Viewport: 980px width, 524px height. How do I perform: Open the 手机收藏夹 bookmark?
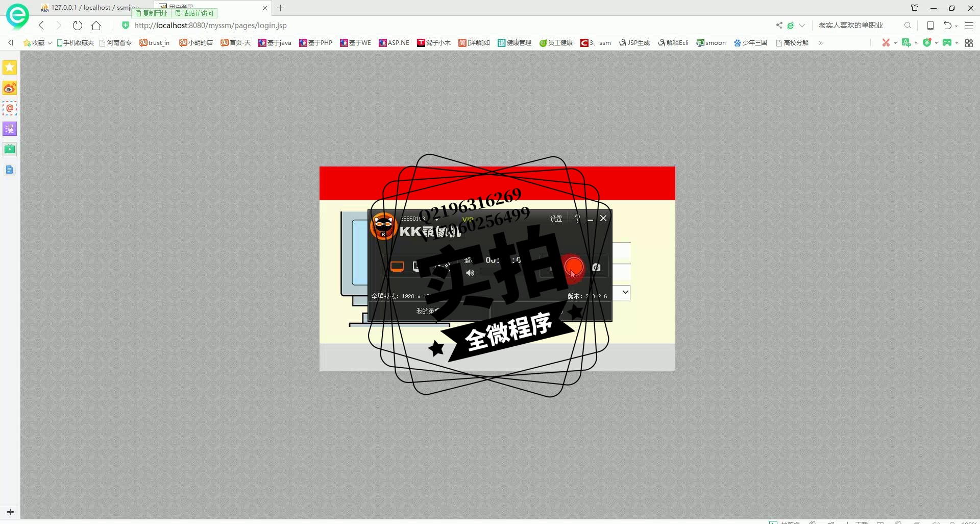pyautogui.click(x=75, y=43)
